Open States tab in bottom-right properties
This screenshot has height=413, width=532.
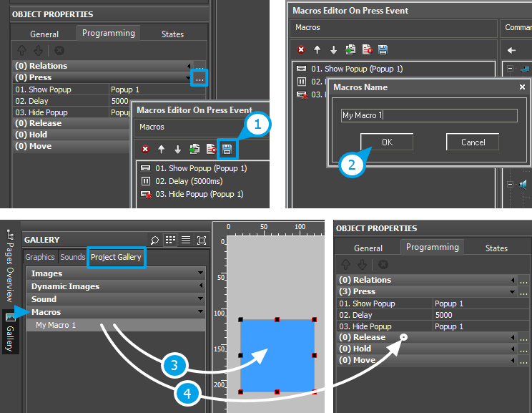pyautogui.click(x=496, y=248)
